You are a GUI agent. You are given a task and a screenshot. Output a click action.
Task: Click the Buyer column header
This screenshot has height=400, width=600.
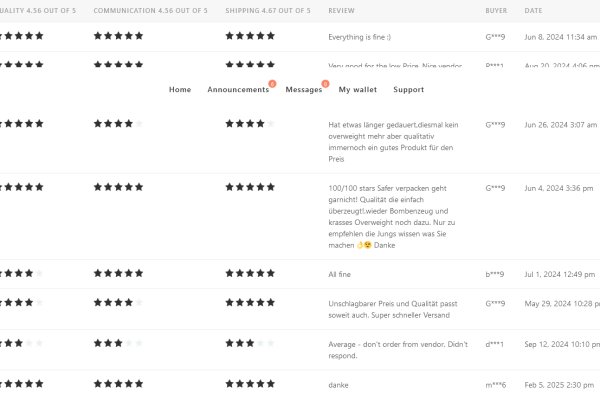496,10
